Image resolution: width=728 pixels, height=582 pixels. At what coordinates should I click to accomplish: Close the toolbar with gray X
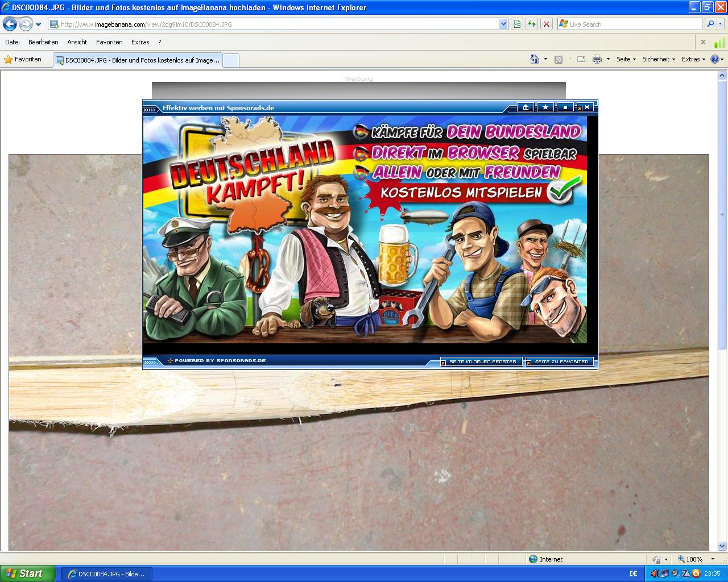click(x=703, y=42)
